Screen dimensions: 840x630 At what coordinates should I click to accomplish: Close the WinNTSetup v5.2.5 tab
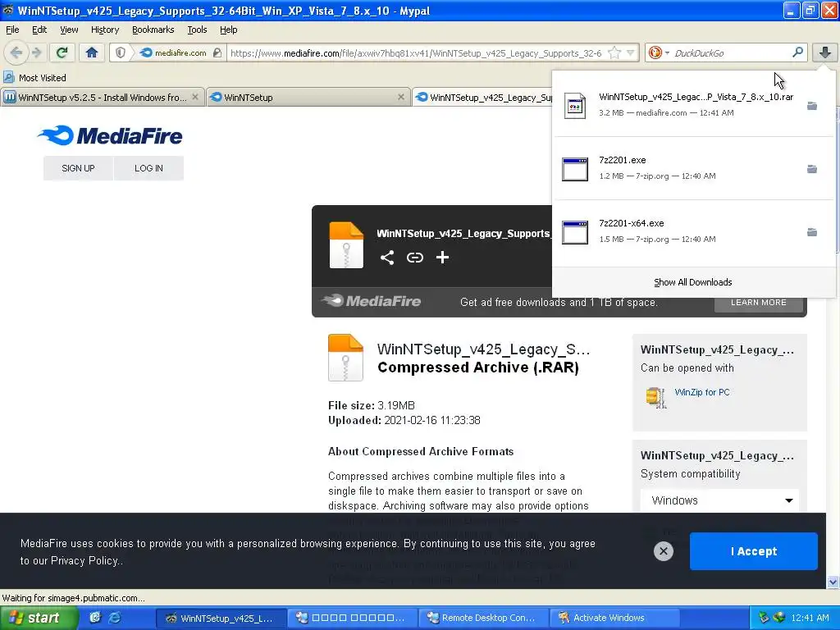[x=195, y=97]
